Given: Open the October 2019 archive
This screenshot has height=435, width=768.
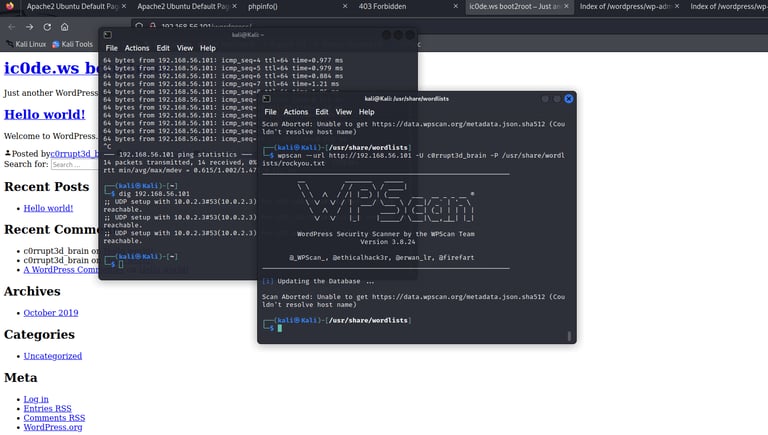Looking at the screenshot, I should tap(51, 313).
